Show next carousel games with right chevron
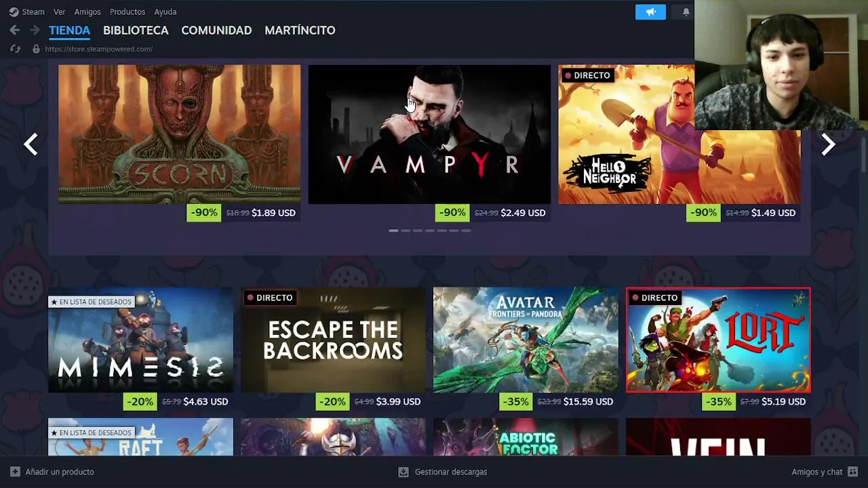Viewport: 868px width, 488px height. [x=828, y=144]
